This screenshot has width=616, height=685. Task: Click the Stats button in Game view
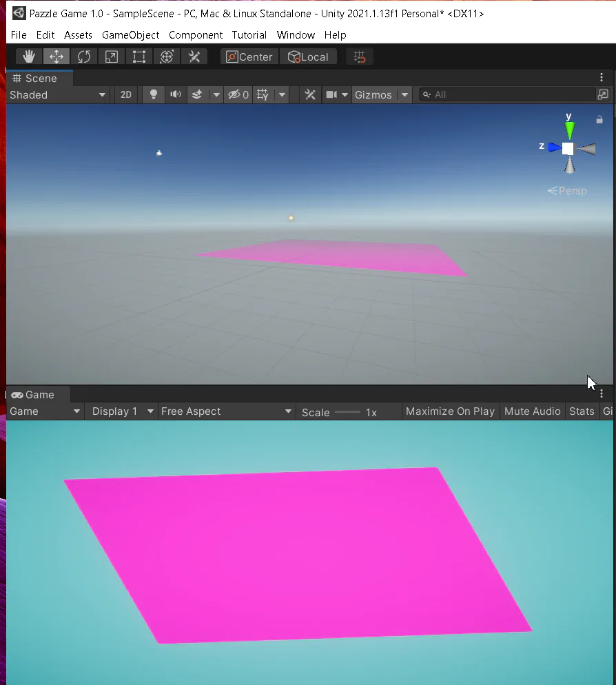(582, 411)
